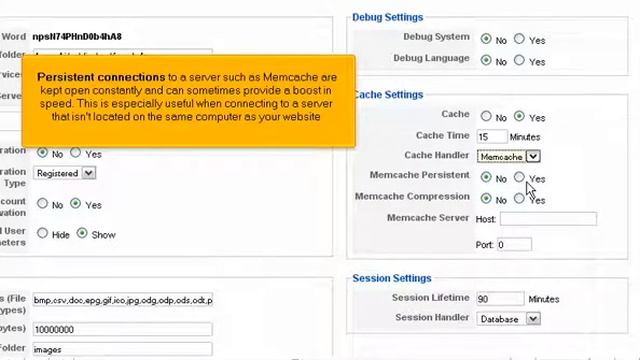Click the file types field starting bmp,csv
640x360 pixels.
point(122,300)
